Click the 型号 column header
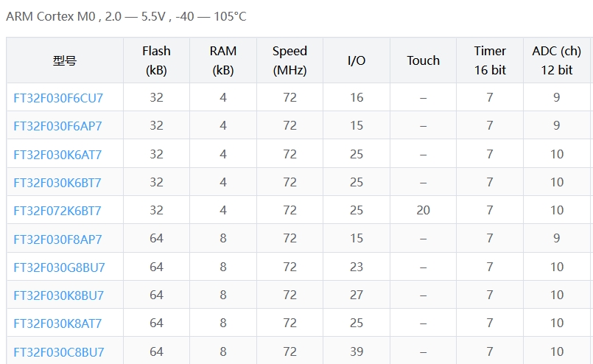The image size is (593, 364). click(65, 61)
